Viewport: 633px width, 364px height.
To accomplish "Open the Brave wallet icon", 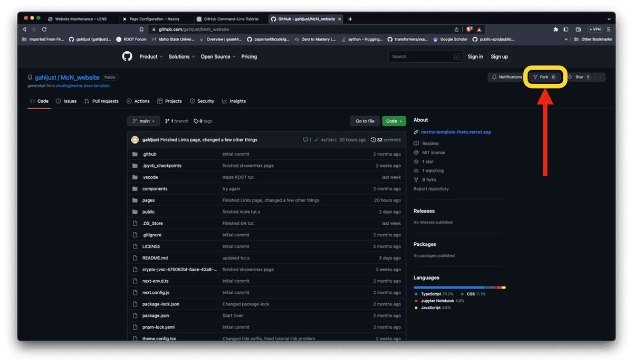I will [x=578, y=30].
